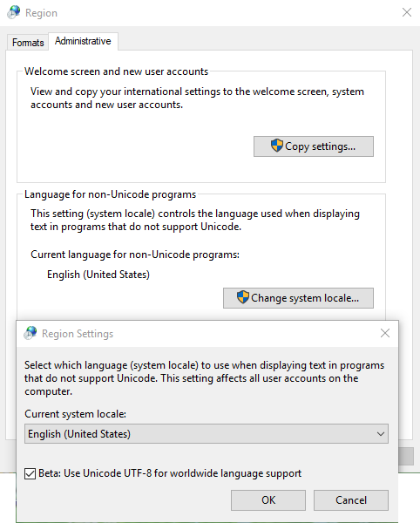Screen dimensions: 420x523
Task: Click the Region Settings title bar text
Action: tap(78, 334)
